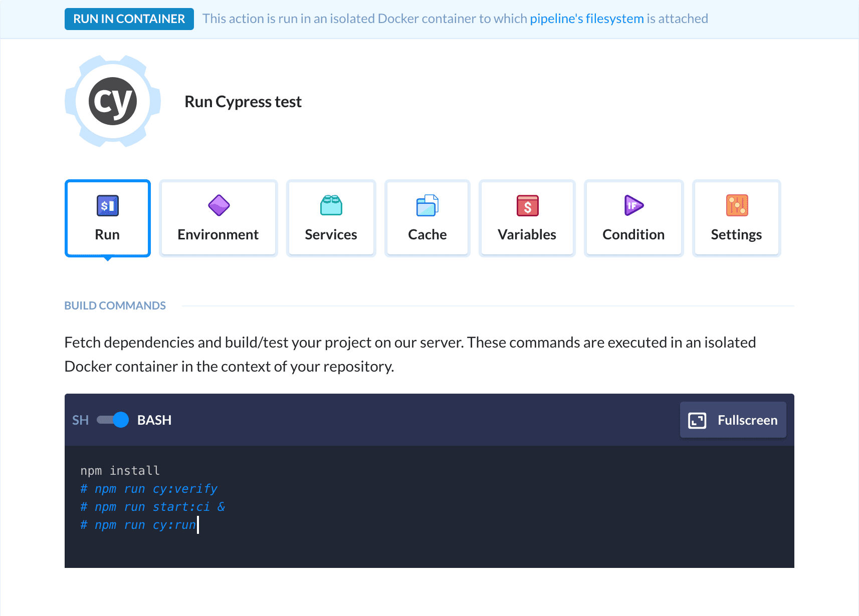
Task: Click the Run Cypress test action title
Action: [x=243, y=102]
